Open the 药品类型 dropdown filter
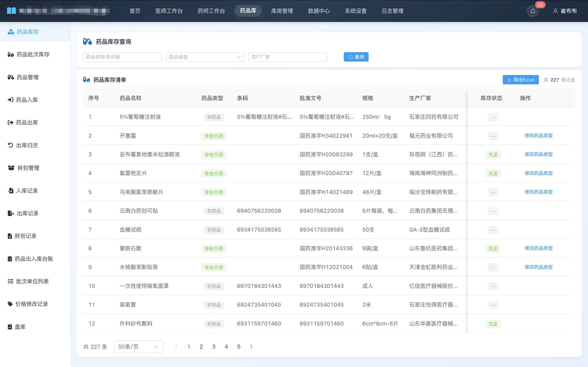Viewport: 588px width, 367px height. pos(205,57)
